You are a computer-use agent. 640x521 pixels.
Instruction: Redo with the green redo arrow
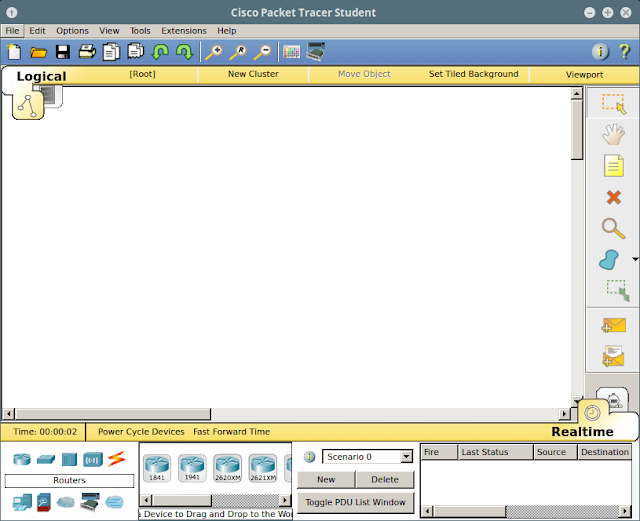(x=184, y=52)
